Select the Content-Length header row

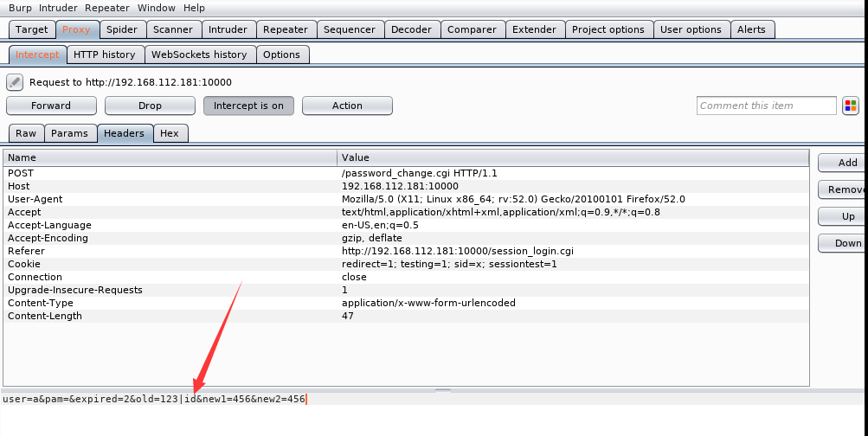[407, 316]
